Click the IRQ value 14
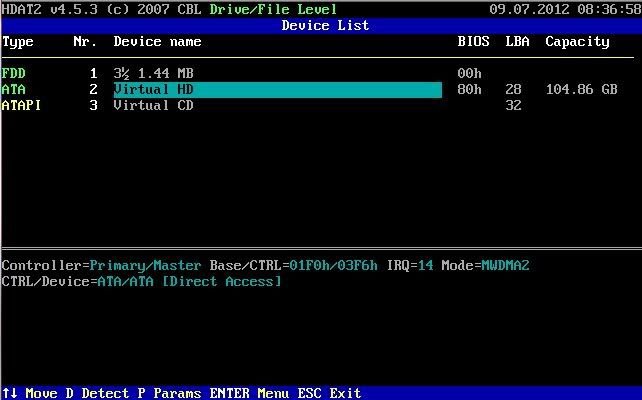 [x=425, y=266]
